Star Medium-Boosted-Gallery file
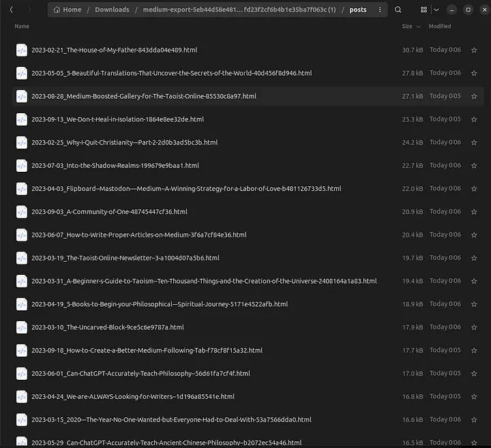 (x=474, y=96)
